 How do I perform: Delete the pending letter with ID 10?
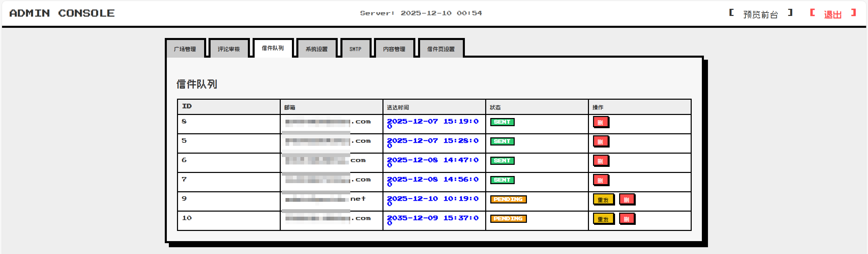[627, 219]
